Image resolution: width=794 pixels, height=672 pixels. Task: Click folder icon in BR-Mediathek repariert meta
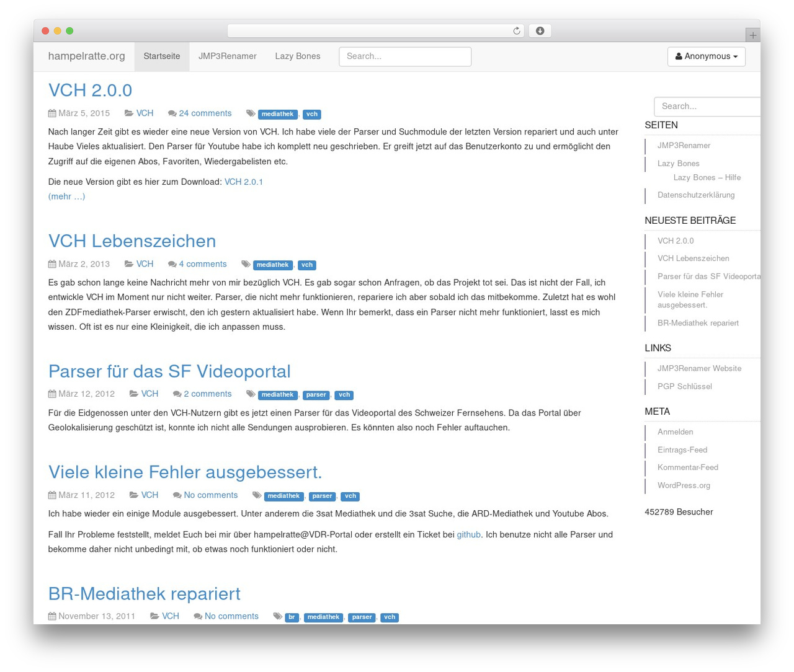pyautogui.click(x=154, y=616)
